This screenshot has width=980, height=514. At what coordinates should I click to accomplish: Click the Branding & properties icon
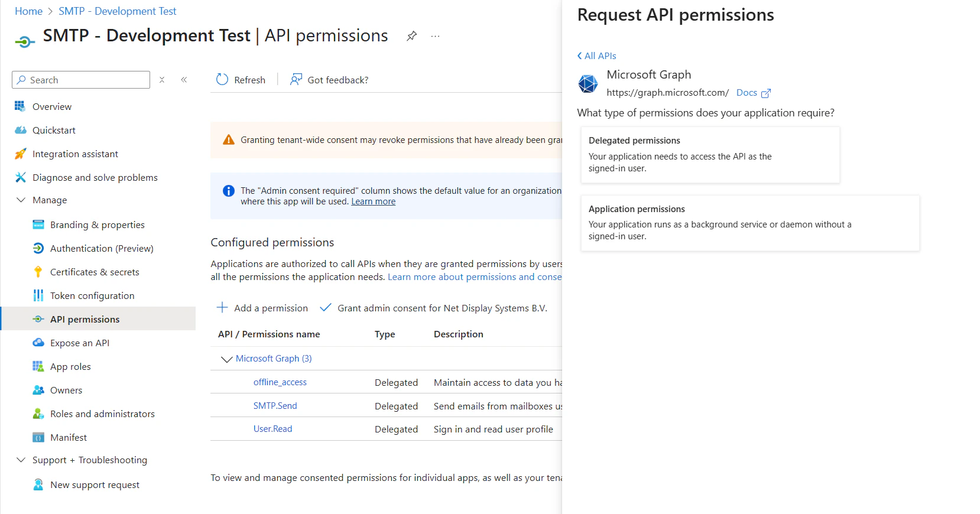(x=38, y=225)
